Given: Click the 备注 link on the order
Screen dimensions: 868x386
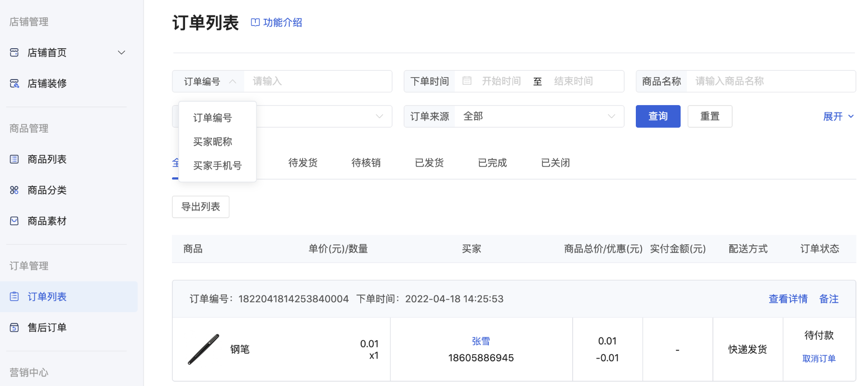Looking at the screenshot, I should [x=829, y=299].
